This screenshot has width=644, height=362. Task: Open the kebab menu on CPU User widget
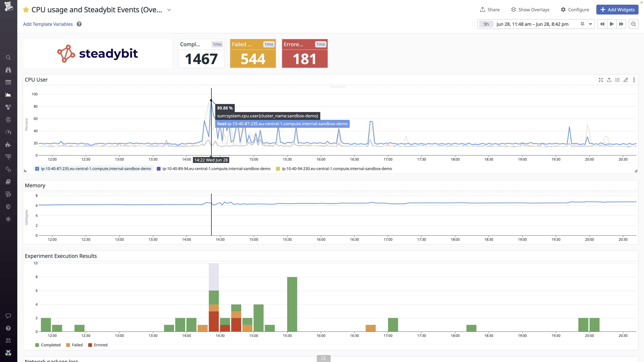click(634, 80)
